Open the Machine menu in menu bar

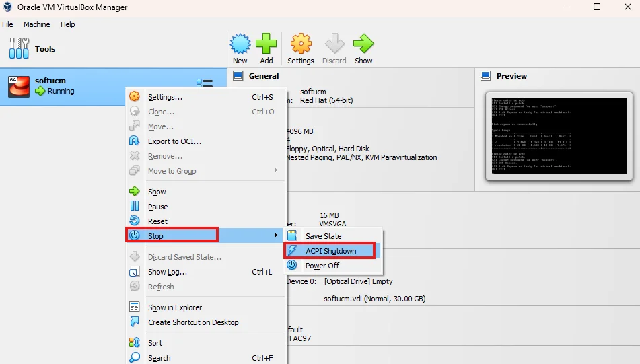[x=37, y=24]
